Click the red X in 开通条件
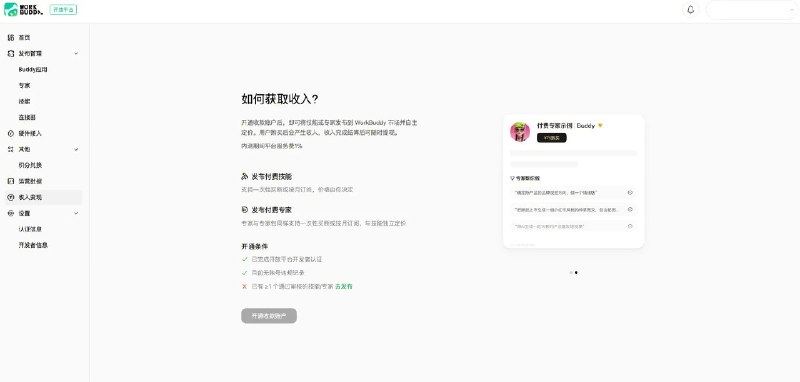This screenshot has height=382, width=800. pos(244,287)
